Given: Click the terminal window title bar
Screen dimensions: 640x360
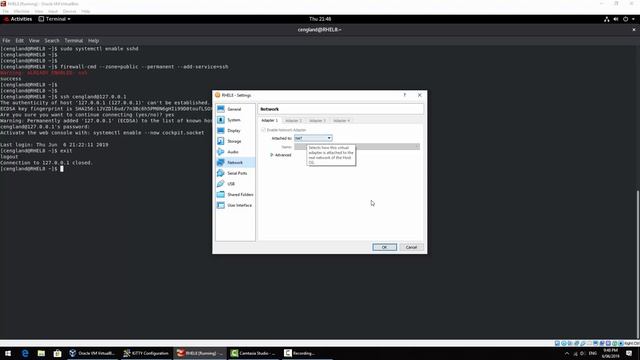Looking at the screenshot, I should [320, 30].
